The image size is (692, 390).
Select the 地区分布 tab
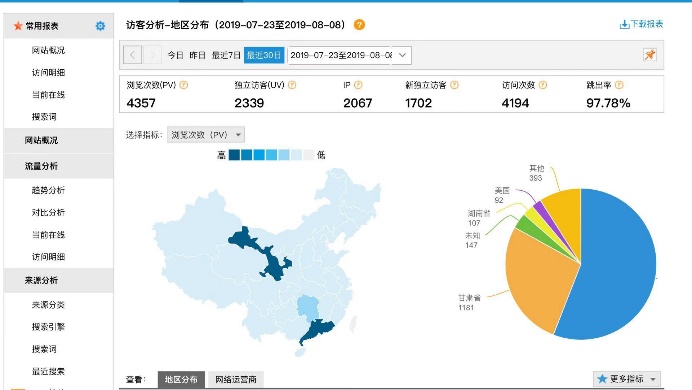[181, 379]
